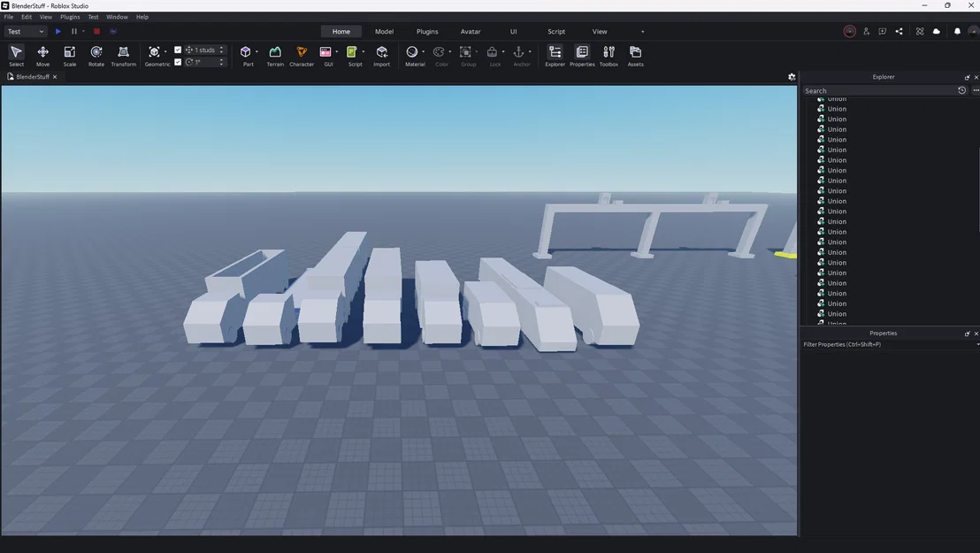Start the playtest with the Play button
This screenshot has height=553, width=980.
point(58,31)
